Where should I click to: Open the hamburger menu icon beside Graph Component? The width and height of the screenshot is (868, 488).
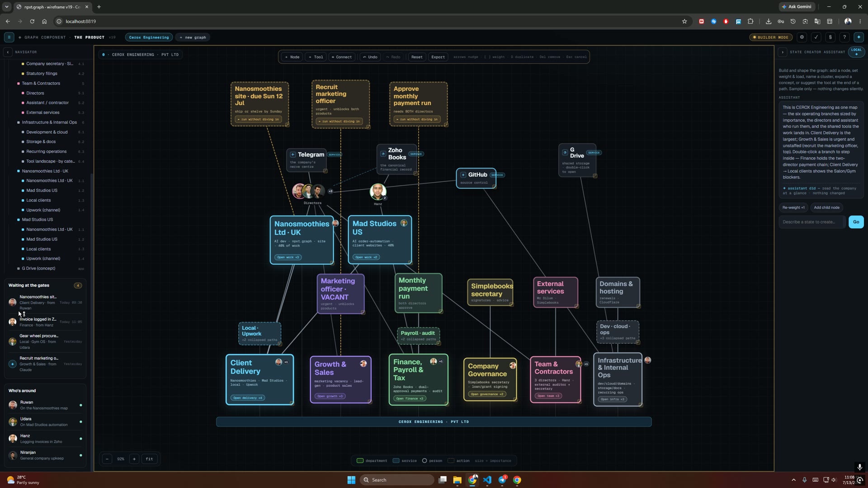(9, 38)
